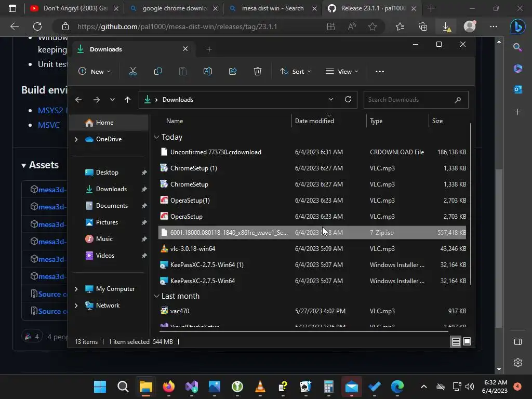This screenshot has height=399, width=532.
Task: Click Edge sidebar search icon
Action: (518, 47)
